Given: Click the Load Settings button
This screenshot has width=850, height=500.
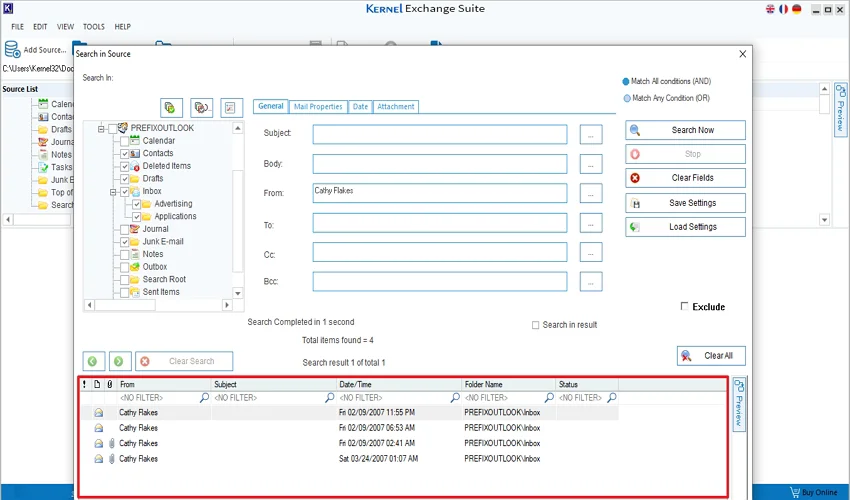Looking at the screenshot, I should point(685,227).
